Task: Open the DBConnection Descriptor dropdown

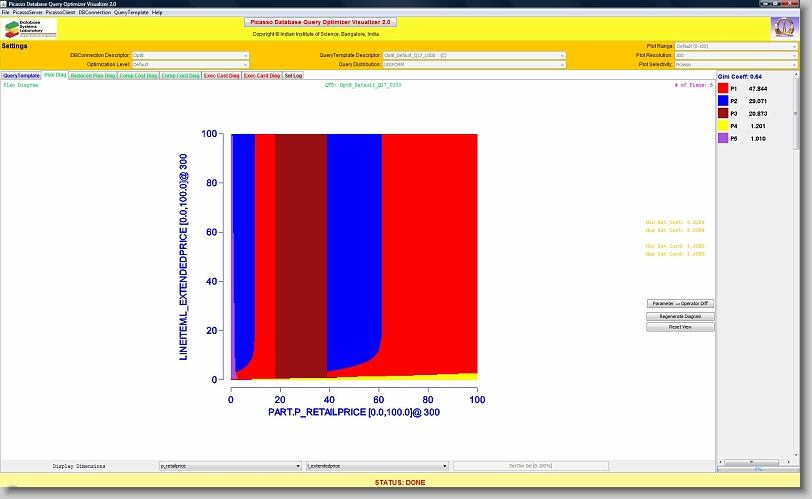Action: click(x=190, y=55)
